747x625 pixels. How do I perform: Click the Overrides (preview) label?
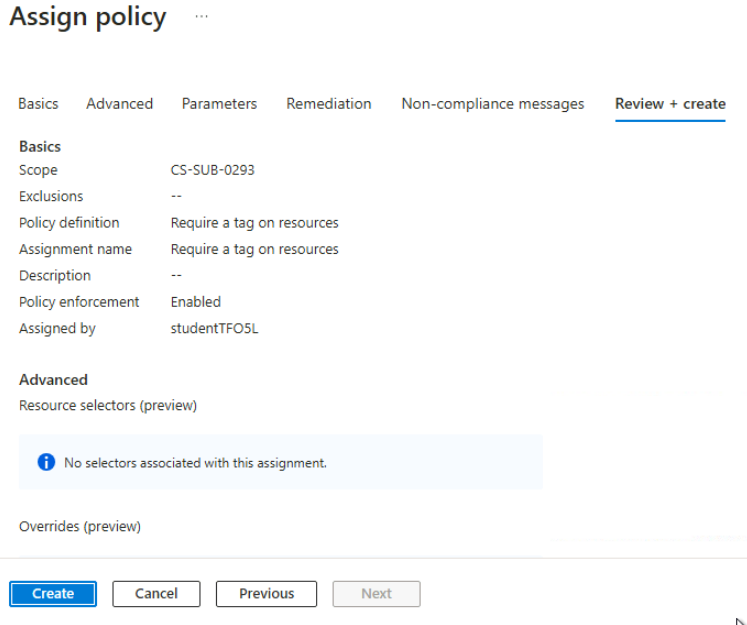[80, 526]
